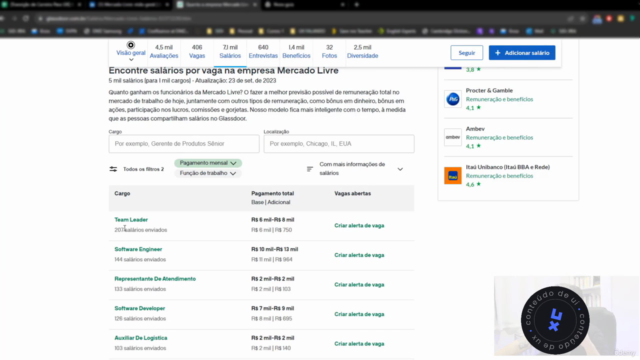The image size is (640, 360).
Task: Click the 144 salários enviados text
Action: 140,259
